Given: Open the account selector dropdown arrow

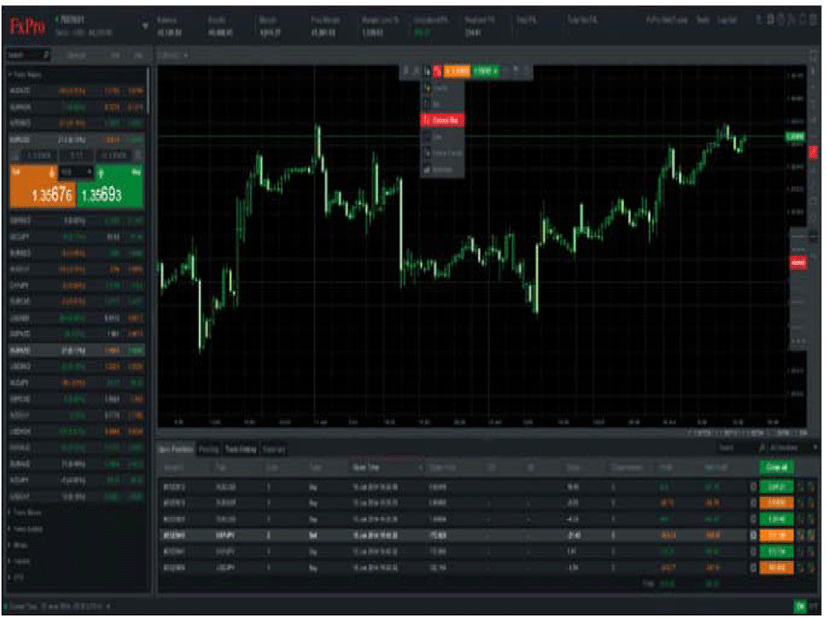Looking at the screenshot, I should [x=147, y=25].
